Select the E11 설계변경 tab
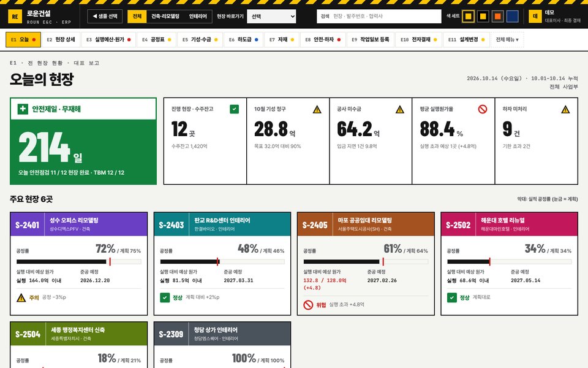This screenshot has width=588, height=368. (467, 39)
